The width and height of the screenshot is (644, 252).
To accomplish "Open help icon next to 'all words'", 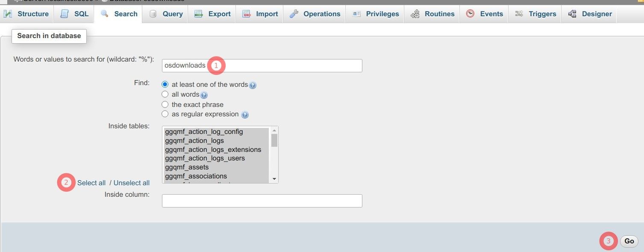I will (x=204, y=95).
